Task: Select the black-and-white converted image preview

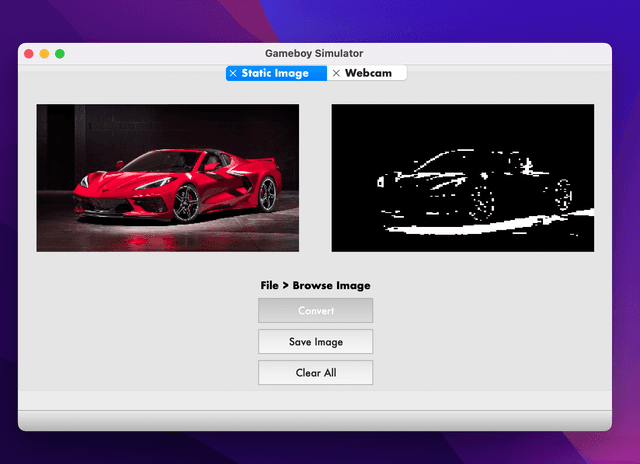Action: (463, 178)
